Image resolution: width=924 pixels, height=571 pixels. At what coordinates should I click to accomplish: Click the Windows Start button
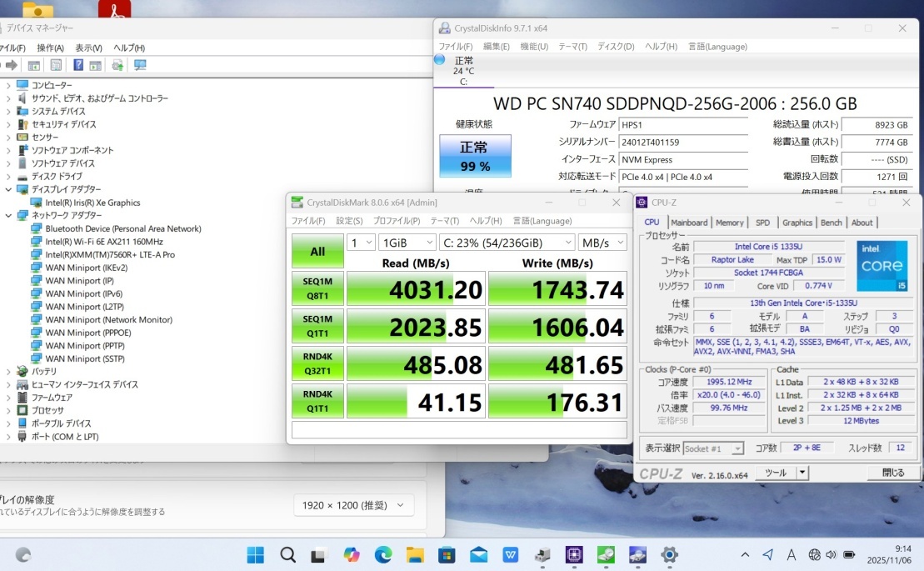point(256,554)
